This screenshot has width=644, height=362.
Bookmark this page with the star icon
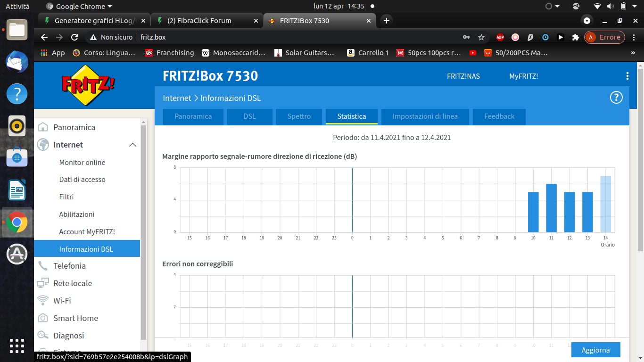[x=481, y=37]
